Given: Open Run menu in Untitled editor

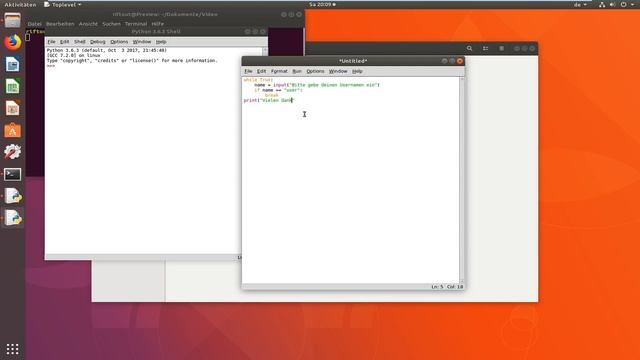Looking at the screenshot, I should [297, 71].
